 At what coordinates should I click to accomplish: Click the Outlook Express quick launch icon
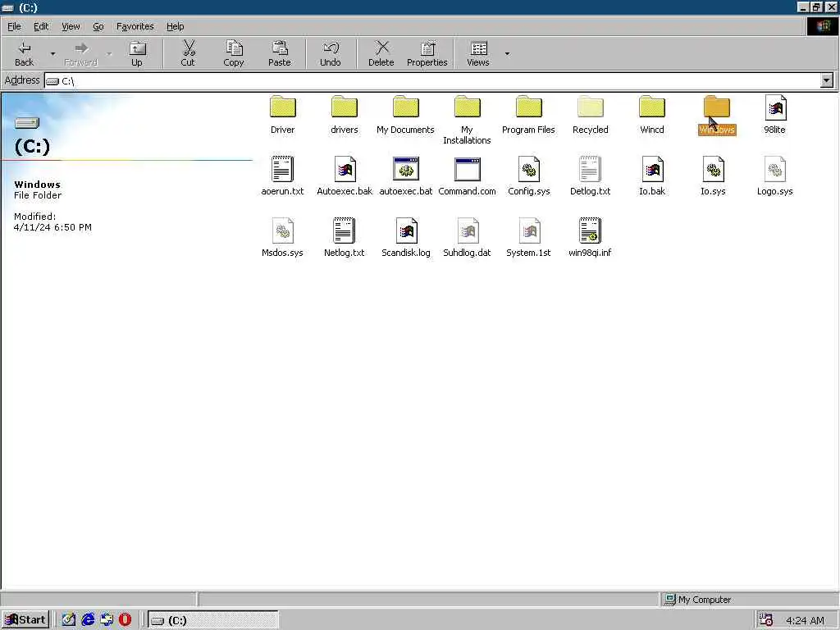click(x=107, y=620)
